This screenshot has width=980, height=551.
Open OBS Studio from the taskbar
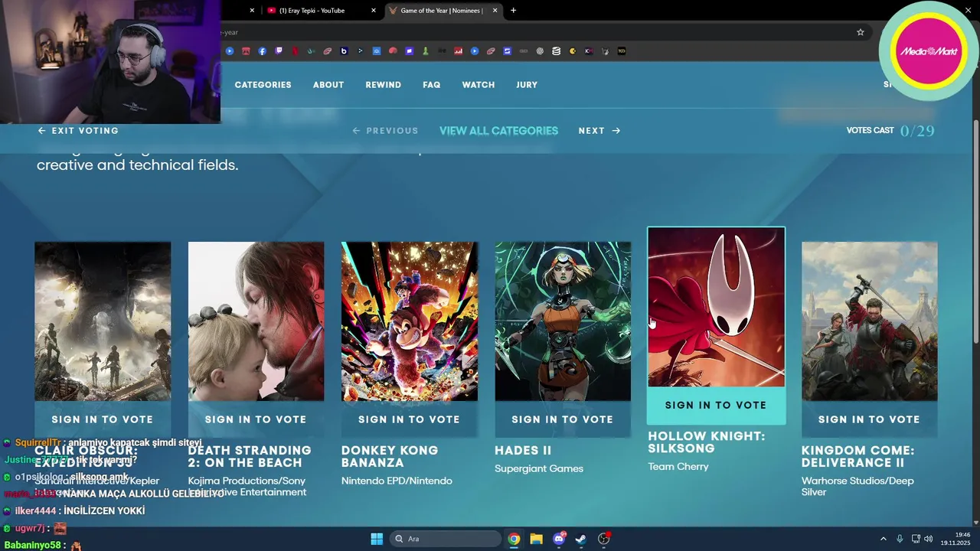coord(604,539)
